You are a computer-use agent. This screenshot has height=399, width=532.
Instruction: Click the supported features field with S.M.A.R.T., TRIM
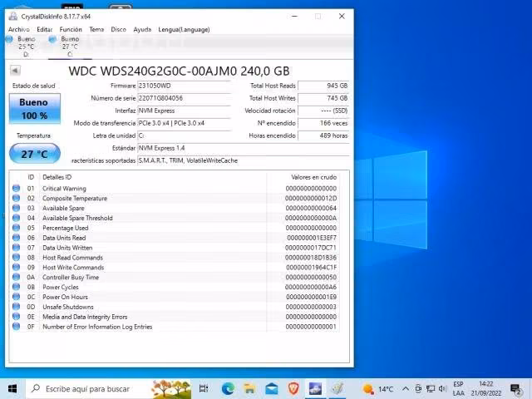pos(244,160)
